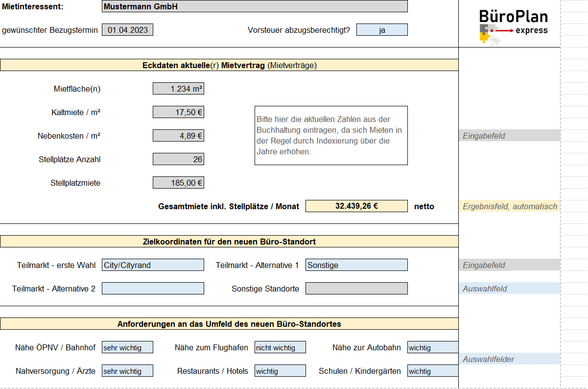Click the Eckdaten aktuelle(r) Mietvertrag header
The image size is (588, 389).
coord(229,65)
